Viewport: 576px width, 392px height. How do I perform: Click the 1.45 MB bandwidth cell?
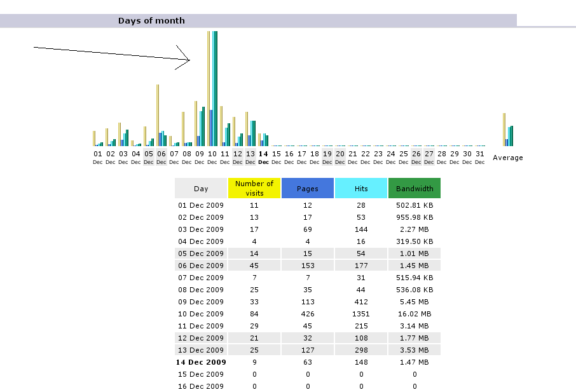click(415, 266)
